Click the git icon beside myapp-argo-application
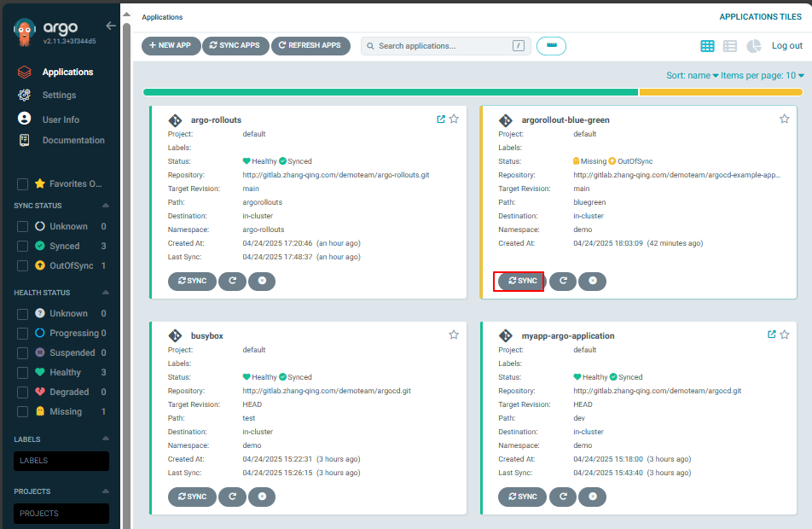Image resolution: width=812 pixels, height=529 pixels. tap(506, 335)
